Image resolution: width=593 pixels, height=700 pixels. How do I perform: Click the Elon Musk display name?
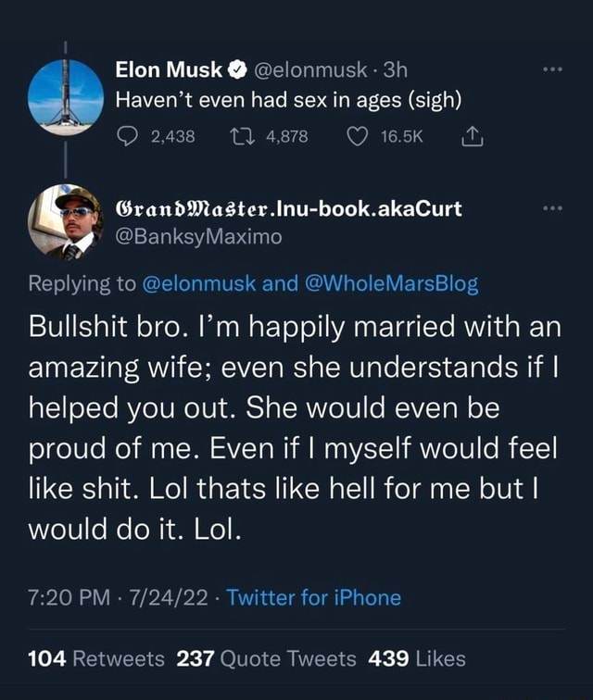click(x=169, y=68)
